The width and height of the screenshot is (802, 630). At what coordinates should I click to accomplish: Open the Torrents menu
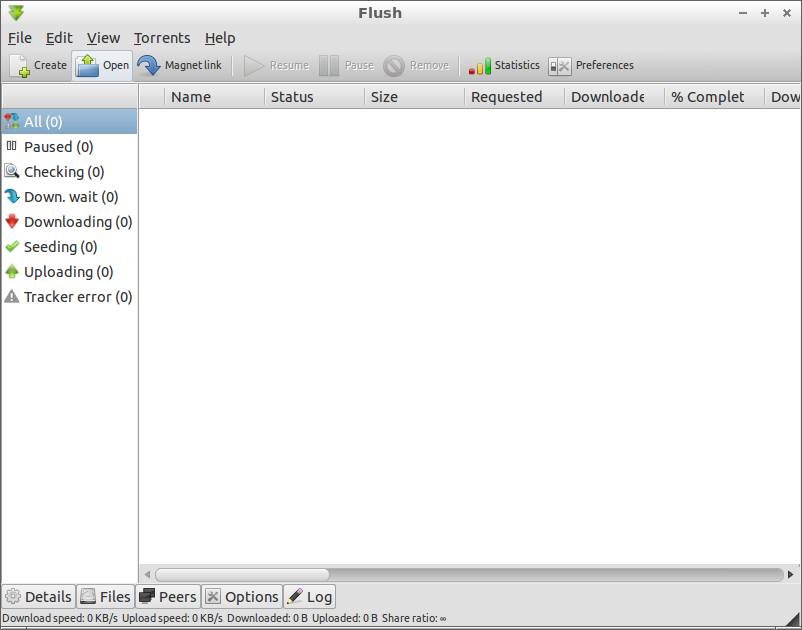coord(162,38)
